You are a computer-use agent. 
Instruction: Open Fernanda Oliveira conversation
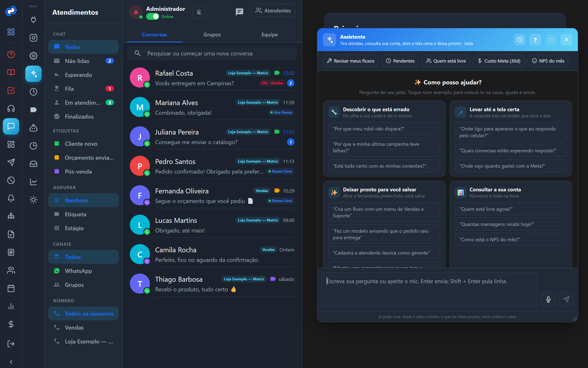pos(212,196)
